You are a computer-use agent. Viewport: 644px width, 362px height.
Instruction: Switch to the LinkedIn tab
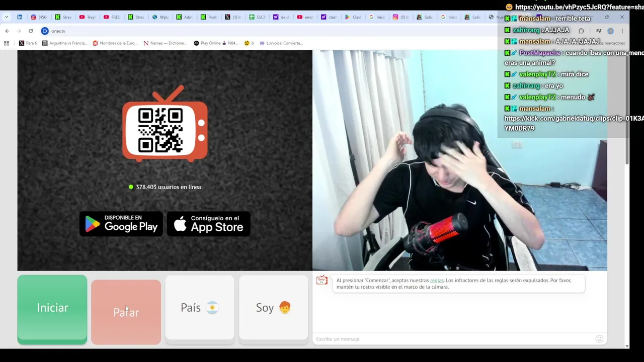tap(20, 17)
